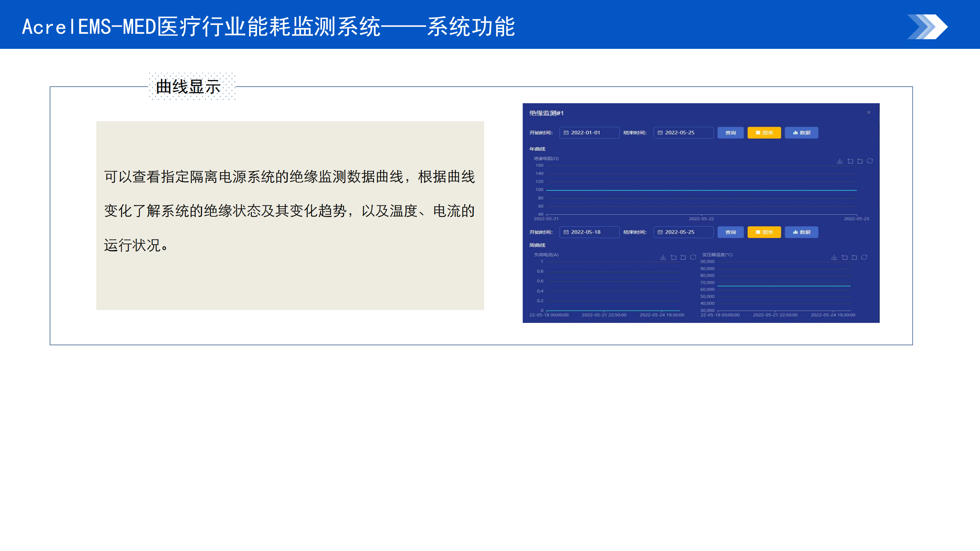Click the 年曲线 label
Viewport: 980px width, 551px height.
537,149
